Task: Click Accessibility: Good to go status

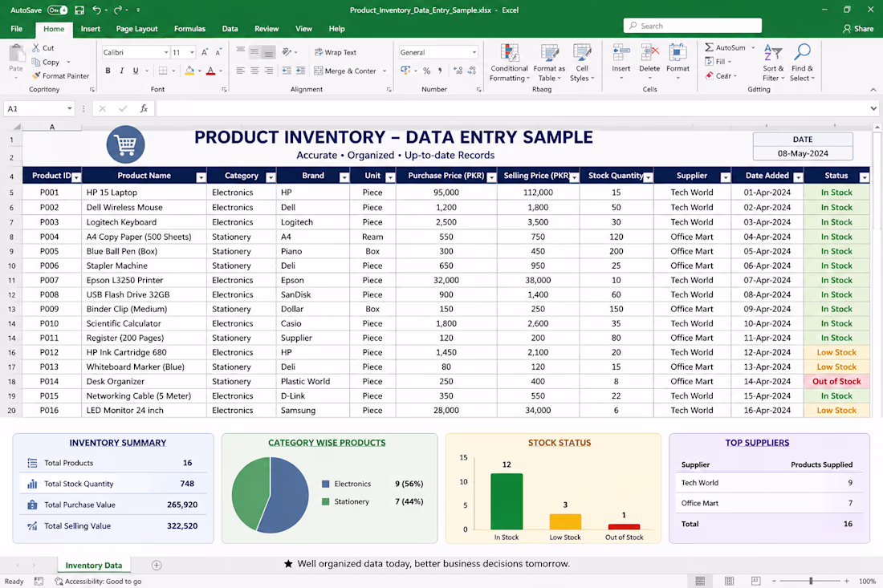Action: 98,582
